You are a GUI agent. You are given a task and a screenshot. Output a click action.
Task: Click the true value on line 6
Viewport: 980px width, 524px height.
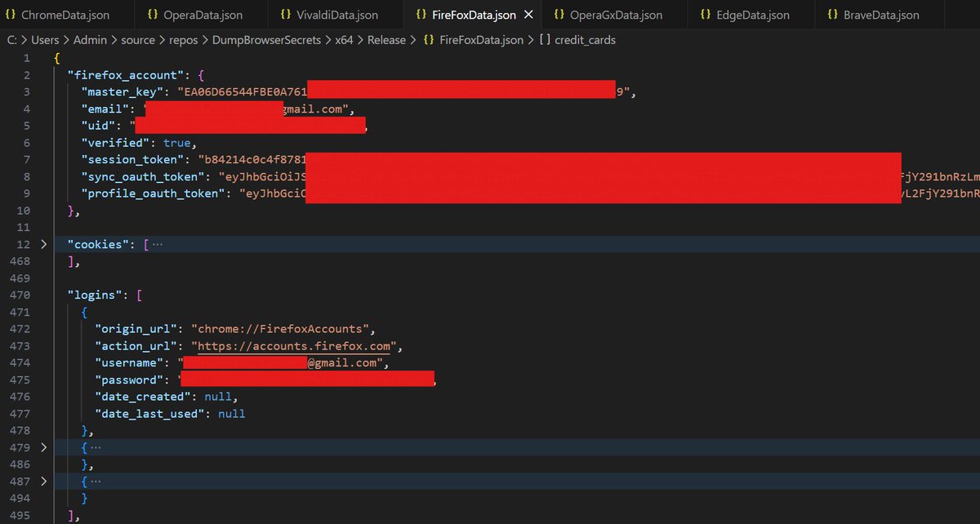(177, 143)
